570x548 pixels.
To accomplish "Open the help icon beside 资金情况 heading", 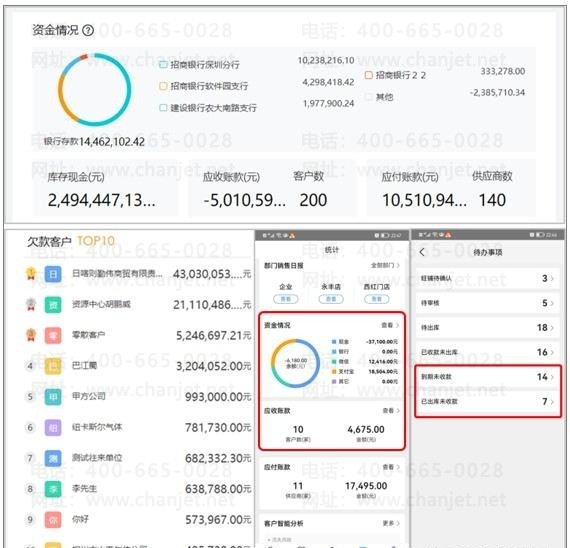I will 88,30.
